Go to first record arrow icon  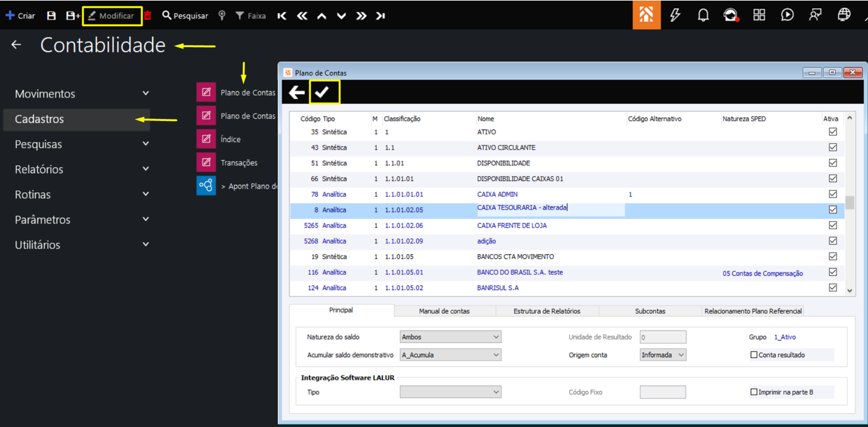pos(282,16)
